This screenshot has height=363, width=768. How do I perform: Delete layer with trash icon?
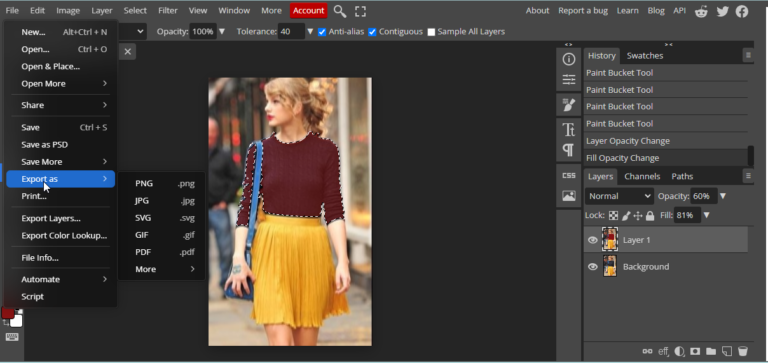click(743, 351)
